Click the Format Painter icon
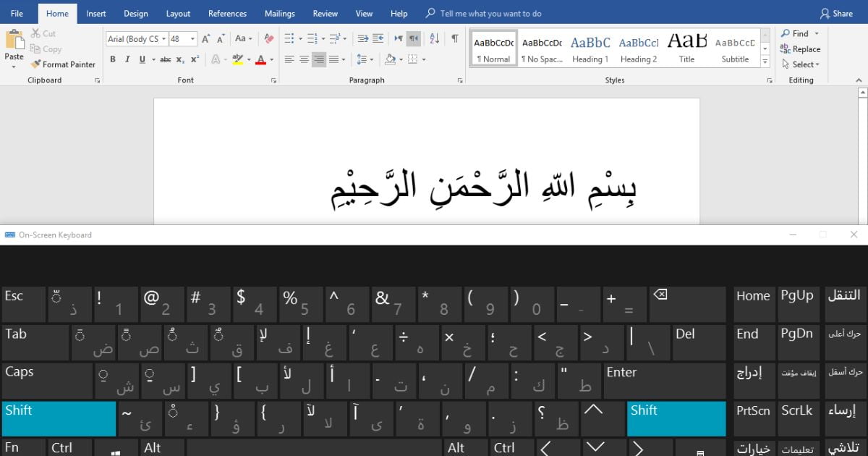868x456 pixels. click(x=35, y=64)
